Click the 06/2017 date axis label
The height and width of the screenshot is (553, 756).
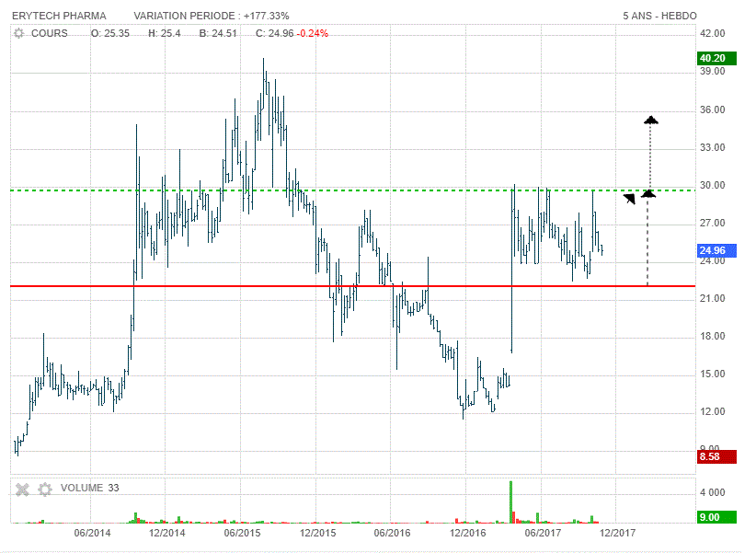[543, 533]
